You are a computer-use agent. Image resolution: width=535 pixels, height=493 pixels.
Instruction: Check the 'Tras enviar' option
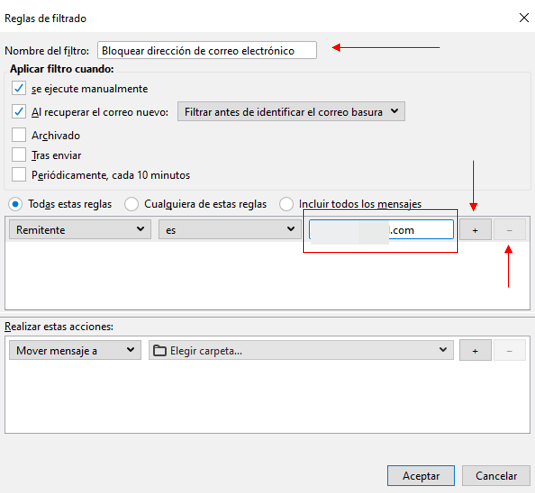pos(19,155)
